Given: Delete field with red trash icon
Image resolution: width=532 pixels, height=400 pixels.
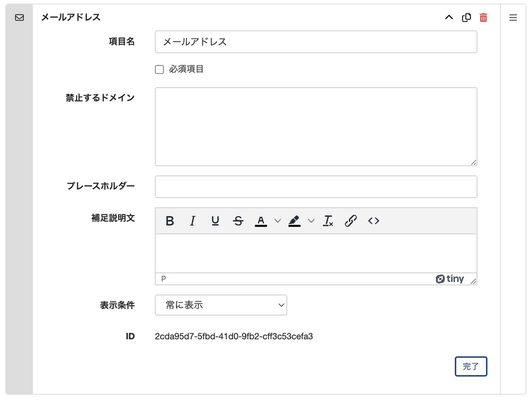Looking at the screenshot, I should [483, 17].
